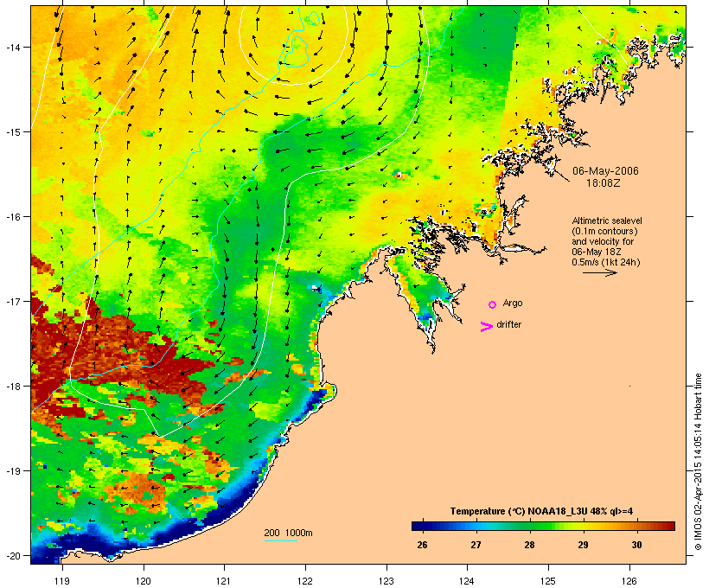The width and height of the screenshot is (709, 588).
Task: Click longitude axis label 121
Action: (224, 581)
